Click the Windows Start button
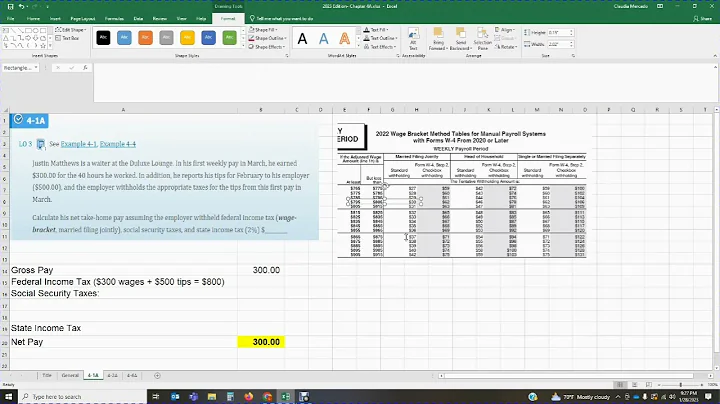Viewport: 720px width, 404px height. (x=9, y=397)
